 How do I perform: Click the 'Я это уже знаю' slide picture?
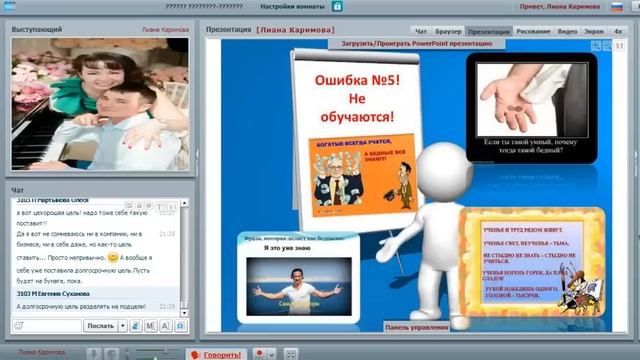click(298, 286)
